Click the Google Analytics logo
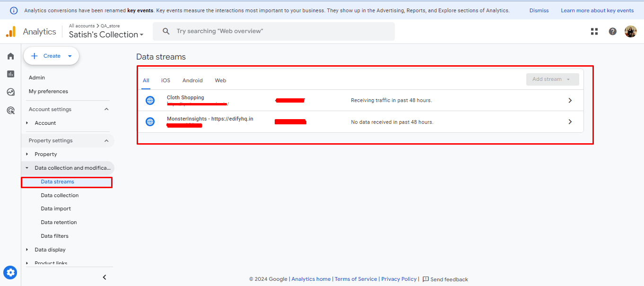 pos(10,32)
